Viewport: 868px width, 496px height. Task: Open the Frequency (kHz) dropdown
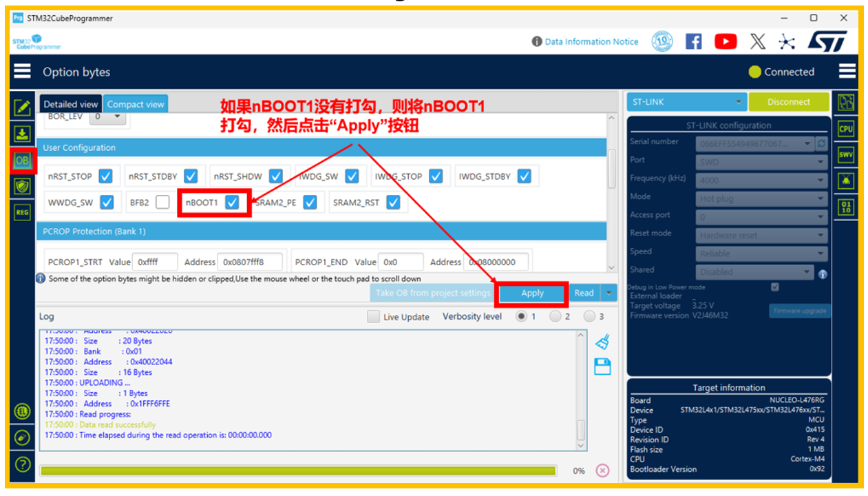tap(761, 180)
